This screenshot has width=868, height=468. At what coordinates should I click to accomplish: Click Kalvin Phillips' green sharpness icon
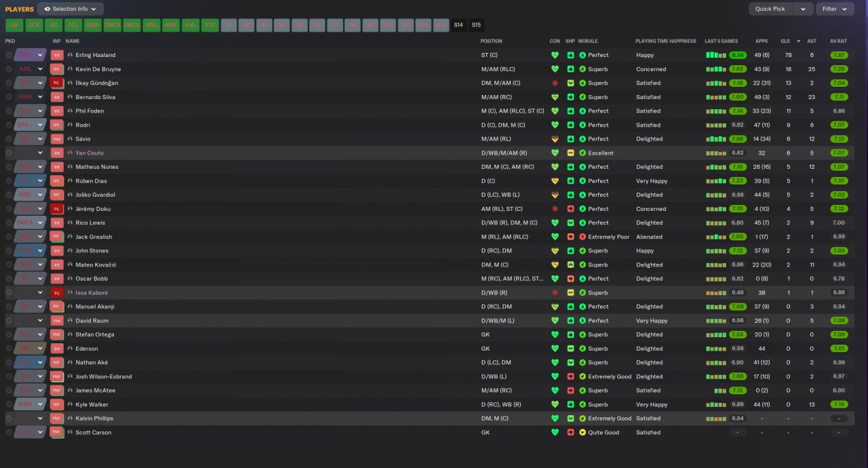[570, 418]
